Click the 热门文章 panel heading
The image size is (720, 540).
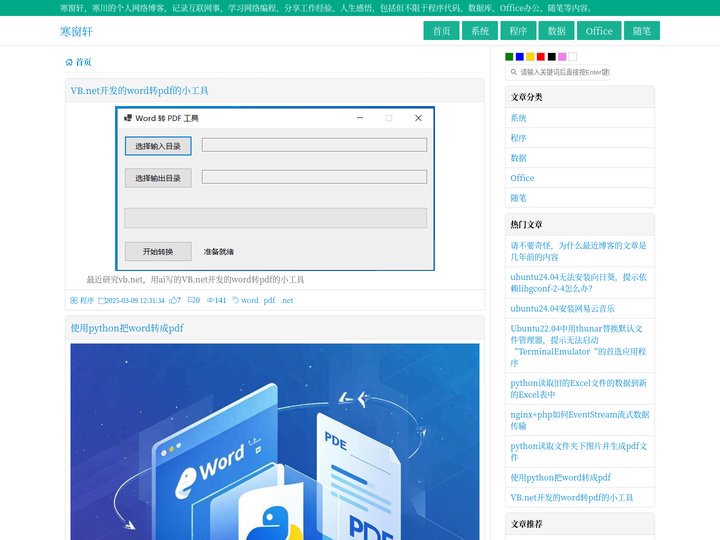(526, 225)
